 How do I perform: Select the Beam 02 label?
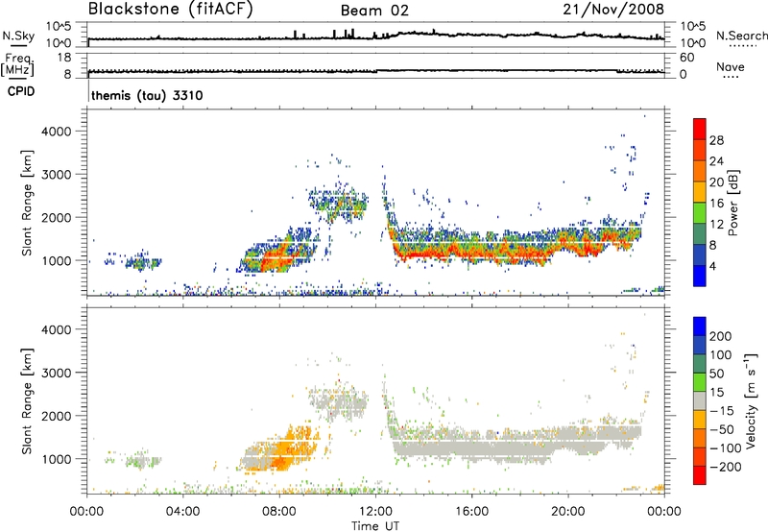pos(374,11)
